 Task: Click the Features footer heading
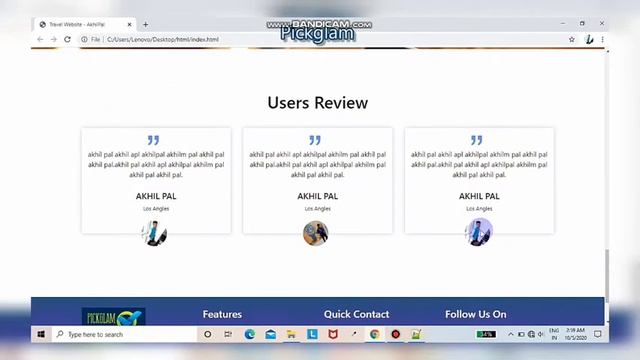[222, 314]
